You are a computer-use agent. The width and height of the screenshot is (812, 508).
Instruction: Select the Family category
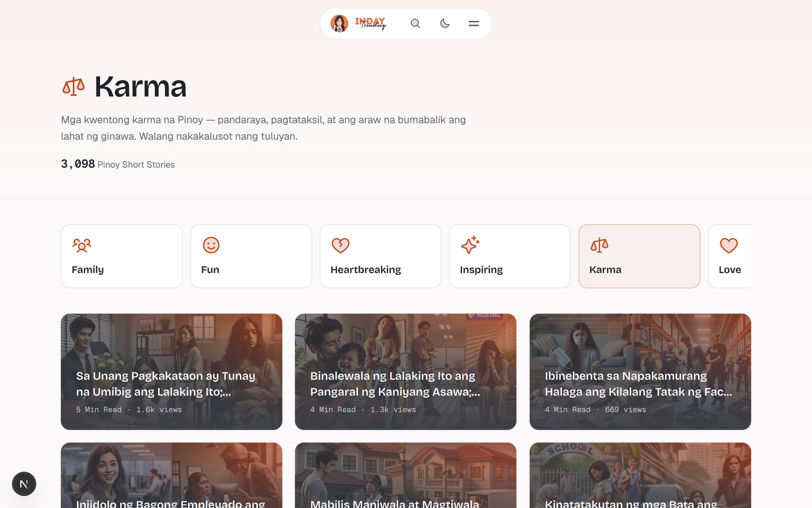coord(122,256)
